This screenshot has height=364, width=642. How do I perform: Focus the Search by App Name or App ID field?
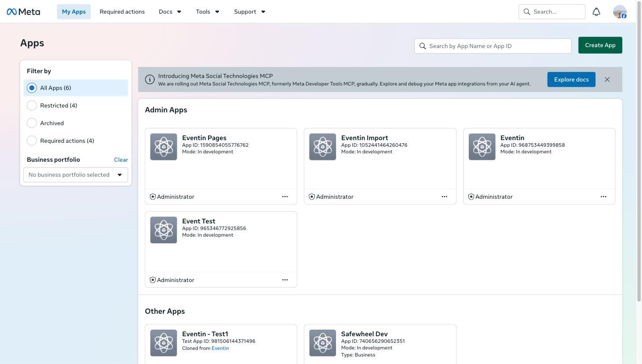pyautogui.click(x=493, y=46)
